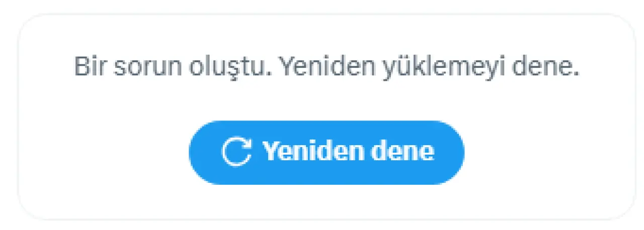This screenshot has width=644, height=230.
Task: Click 'Bir' at the start of the message
Action: [91, 67]
